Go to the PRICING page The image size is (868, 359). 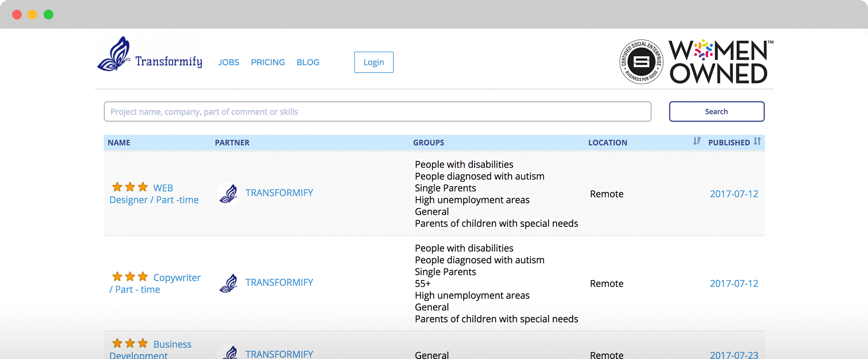[x=268, y=62]
